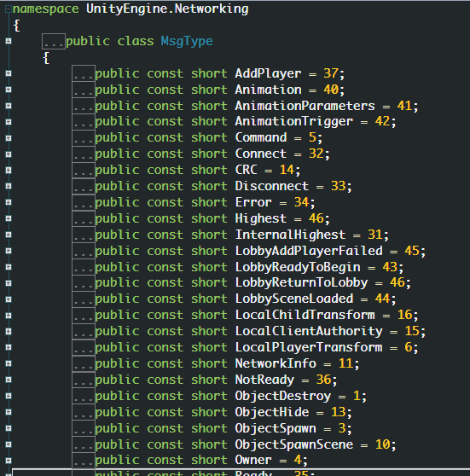Screen dimensions: 470x476
Task: Expand the gutter plus on Animation = 40 line
Action: [9, 90]
